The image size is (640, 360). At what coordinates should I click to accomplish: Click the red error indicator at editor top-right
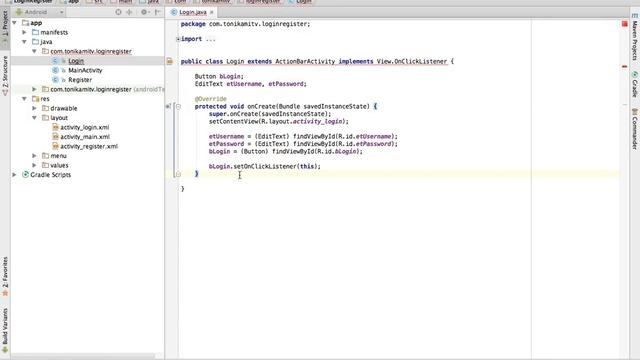[x=624, y=24]
